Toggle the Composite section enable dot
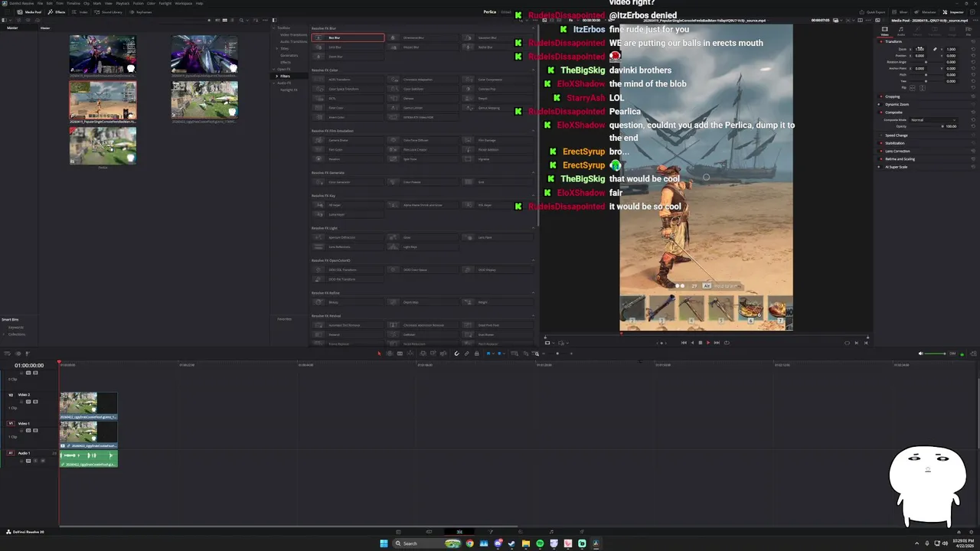This screenshot has width=980, height=551. 881,112
